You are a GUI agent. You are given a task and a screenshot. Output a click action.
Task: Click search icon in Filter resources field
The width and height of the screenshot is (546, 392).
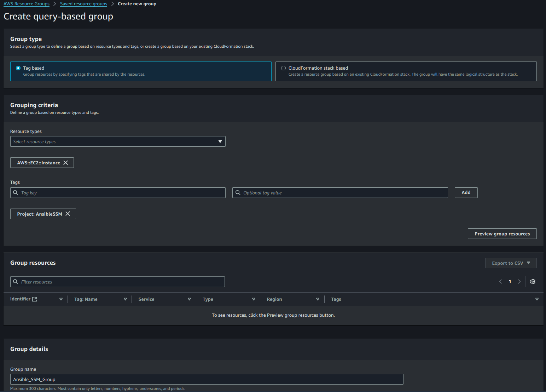coord(16,282)
